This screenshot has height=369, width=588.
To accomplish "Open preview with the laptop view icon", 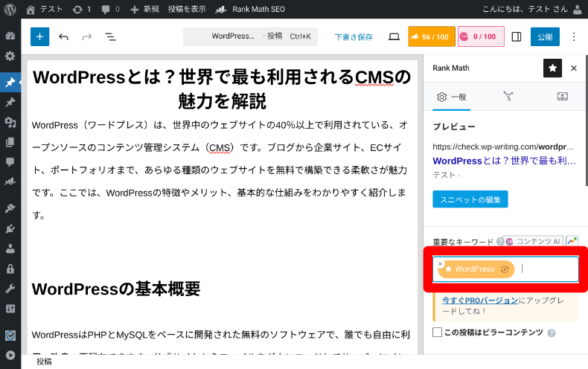I will (x=394, y=36).
